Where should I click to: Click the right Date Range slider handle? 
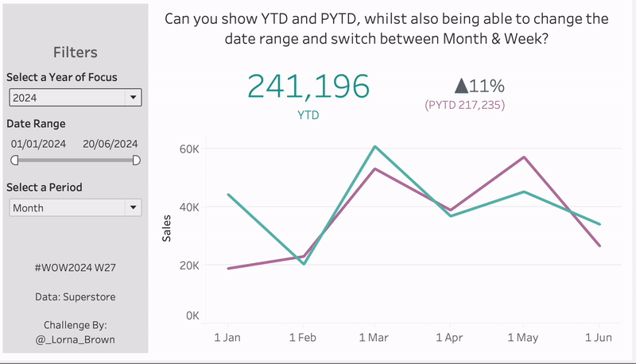coord(136,160)
